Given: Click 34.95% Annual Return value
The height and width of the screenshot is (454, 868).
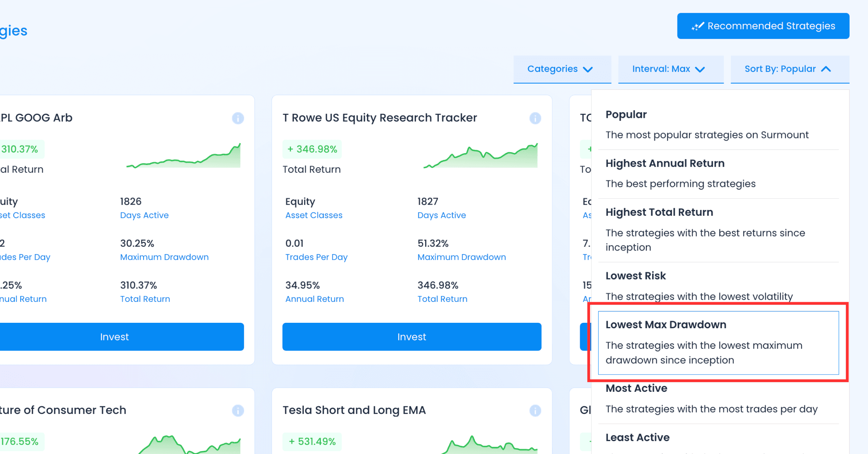Looking at the screenshot, I should click(x=303, y=286).
